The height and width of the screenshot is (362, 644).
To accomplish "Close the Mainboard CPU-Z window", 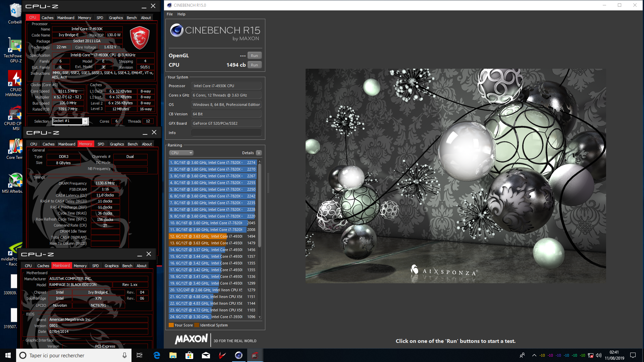I will 149,254.
